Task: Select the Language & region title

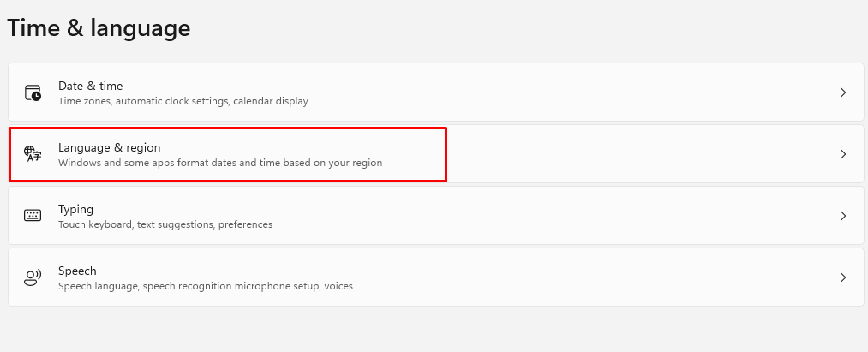Action: 109,147
